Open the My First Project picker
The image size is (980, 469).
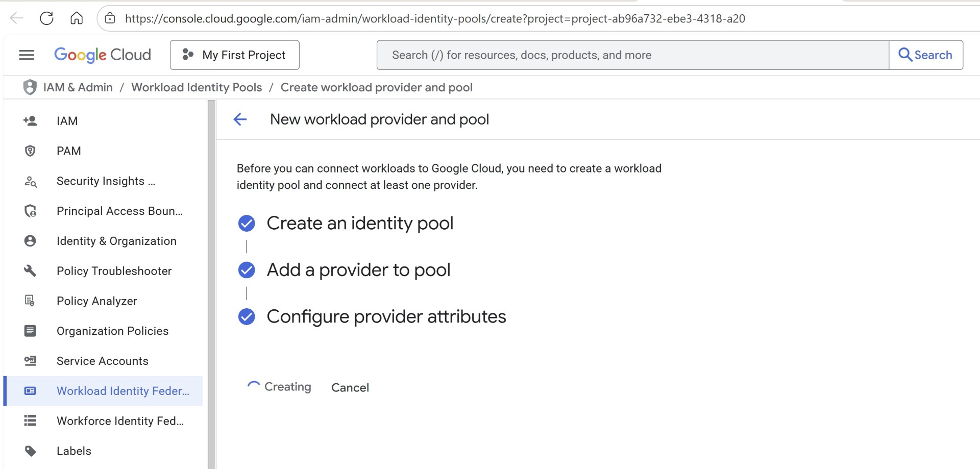235,55
